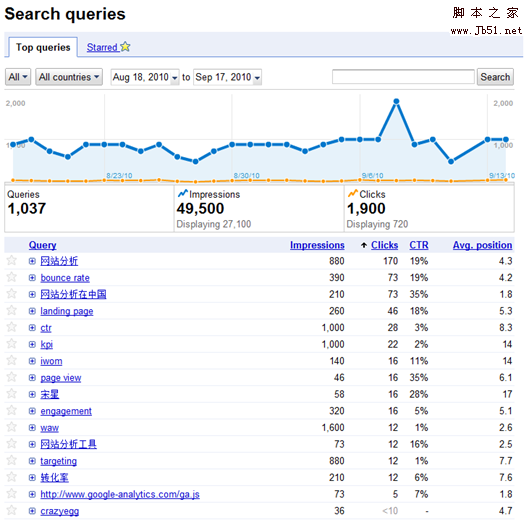529x520 pixels.
Task: Select the Top queries tab
Action: tap(43, 47)
